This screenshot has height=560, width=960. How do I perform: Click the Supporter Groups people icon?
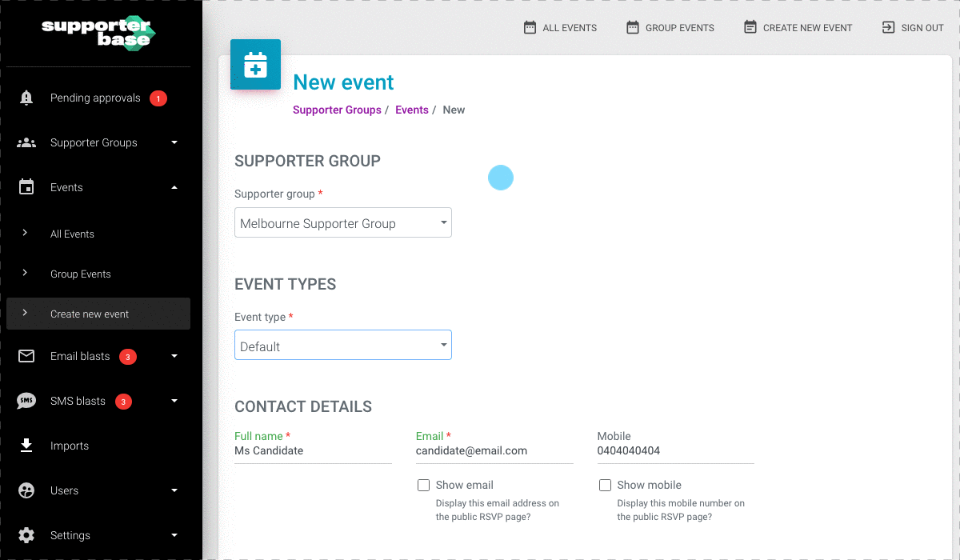[x=26, y=142]
